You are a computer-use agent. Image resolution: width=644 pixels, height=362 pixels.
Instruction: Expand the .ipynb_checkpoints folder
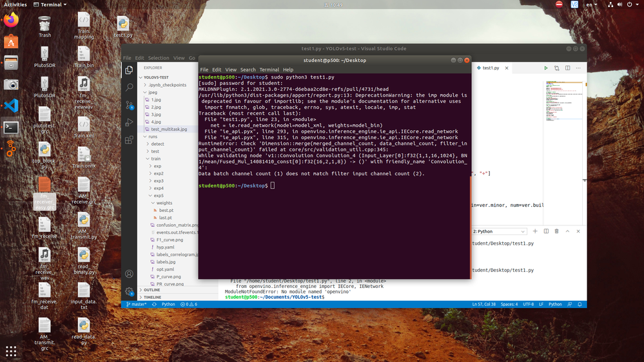point(167,85)
